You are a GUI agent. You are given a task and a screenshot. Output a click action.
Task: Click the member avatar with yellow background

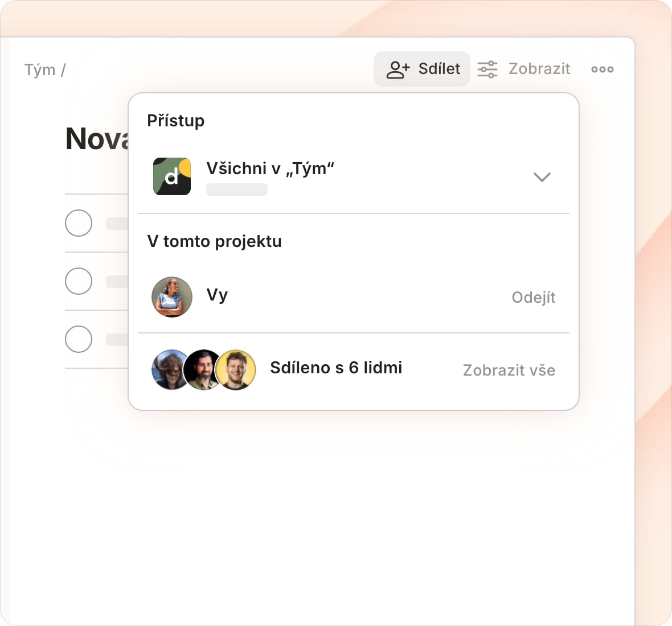pos(236,369)
